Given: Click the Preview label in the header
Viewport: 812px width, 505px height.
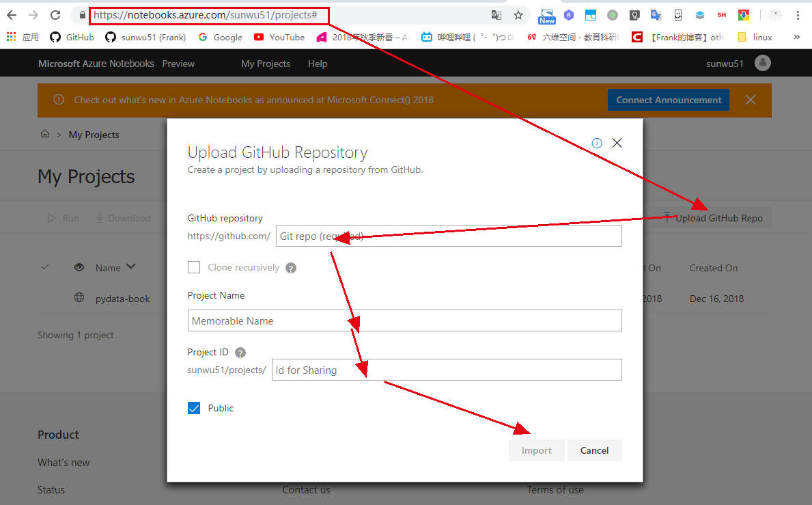Looking at the screenshot, I should coord(178,64).
